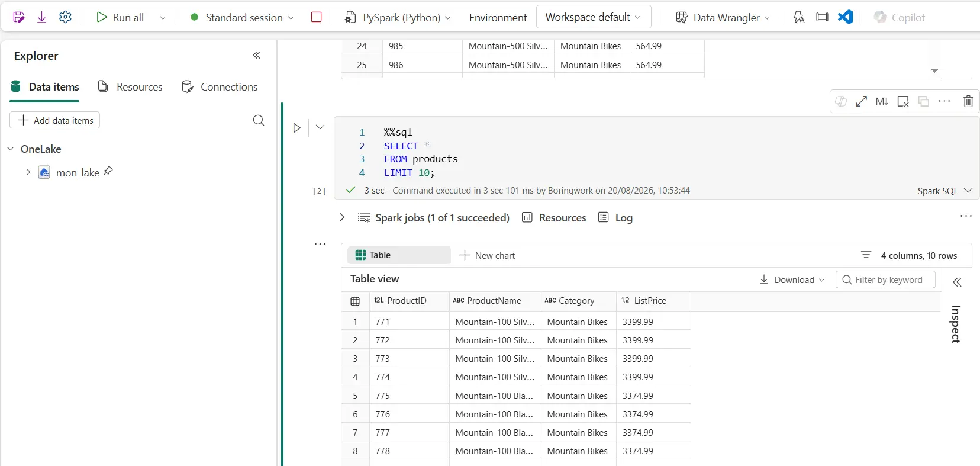The width and height of the screenshot is (980, 466).
Task: Open the cell run options chevron
Action: coord(320,127)
